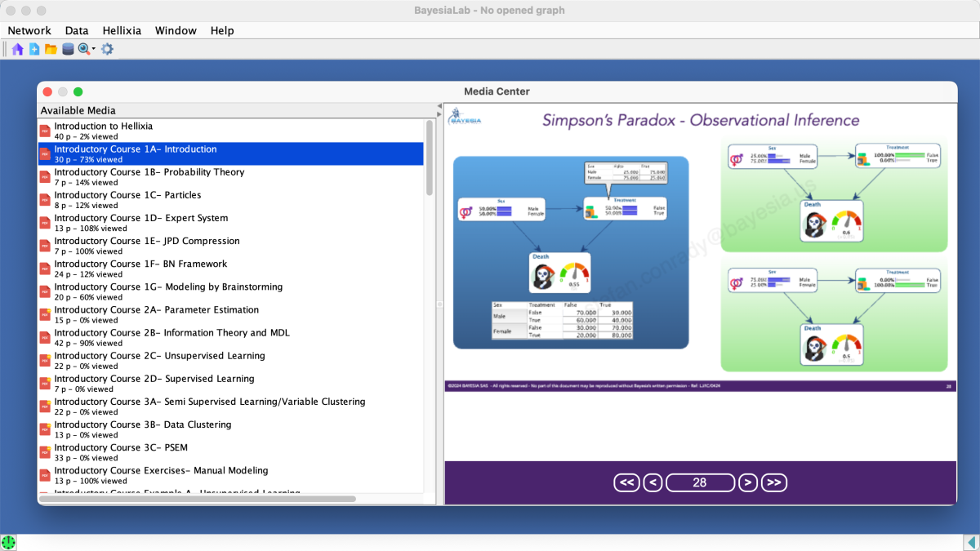The height and width of the screenshot is (551, 980).
Task: Click the new document toolbar icon
Action: 34,49
